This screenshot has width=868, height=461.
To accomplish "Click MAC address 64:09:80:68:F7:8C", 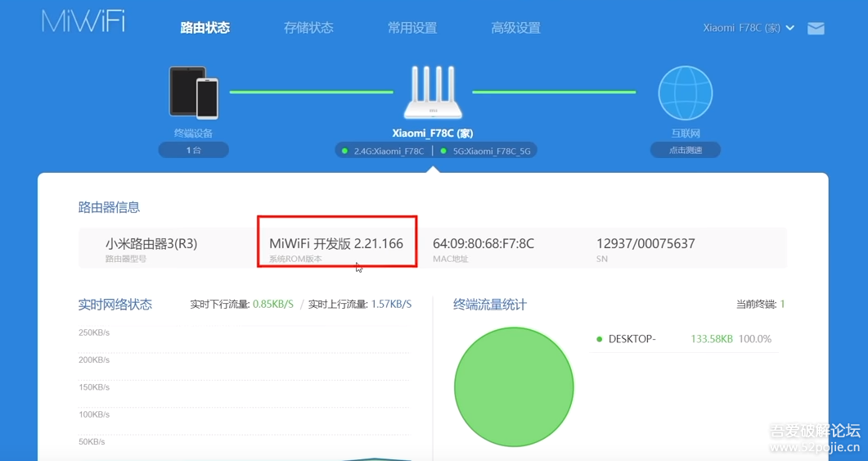I will coord(483,243).
